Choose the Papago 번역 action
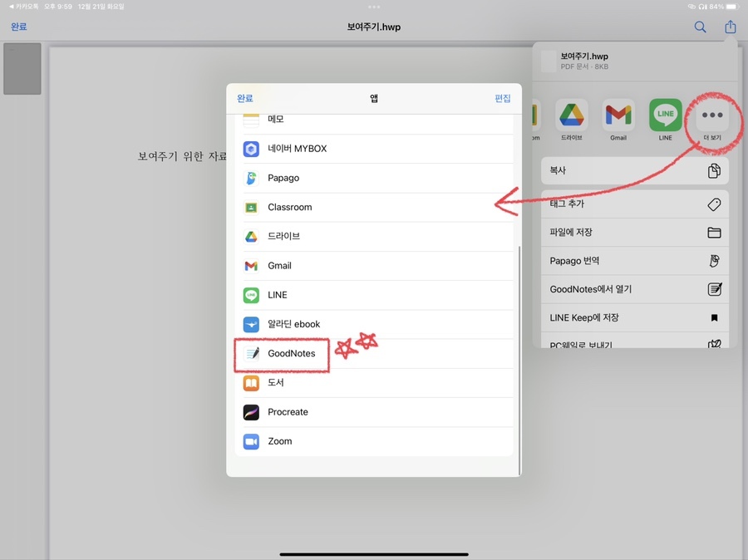Image resolution: width=748 pixels, height=560 pixels. click(x=634, y=261)
